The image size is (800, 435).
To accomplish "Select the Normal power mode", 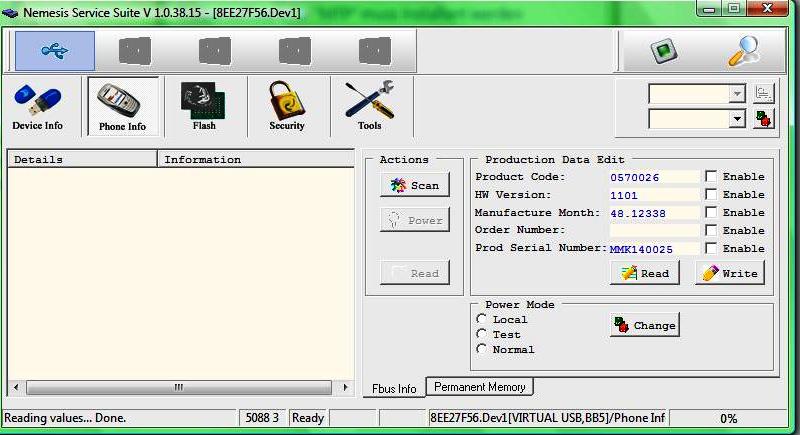I will 481,349.
